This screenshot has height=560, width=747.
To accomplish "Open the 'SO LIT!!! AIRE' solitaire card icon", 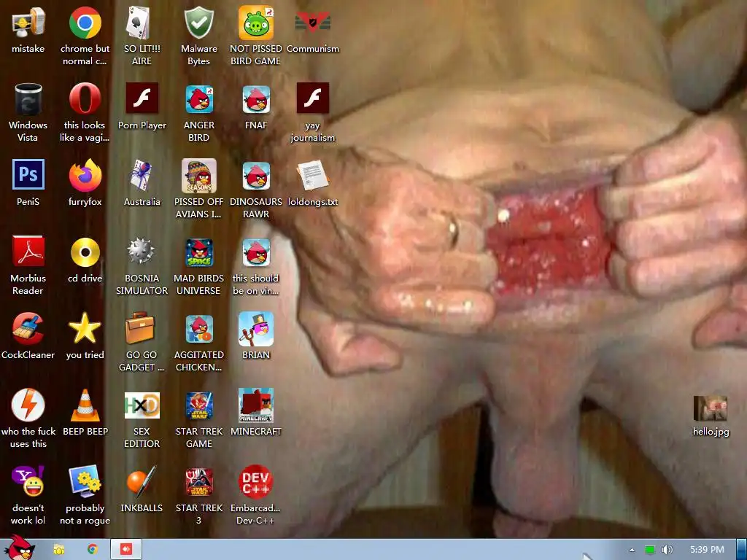I will (x=139, y=23).
